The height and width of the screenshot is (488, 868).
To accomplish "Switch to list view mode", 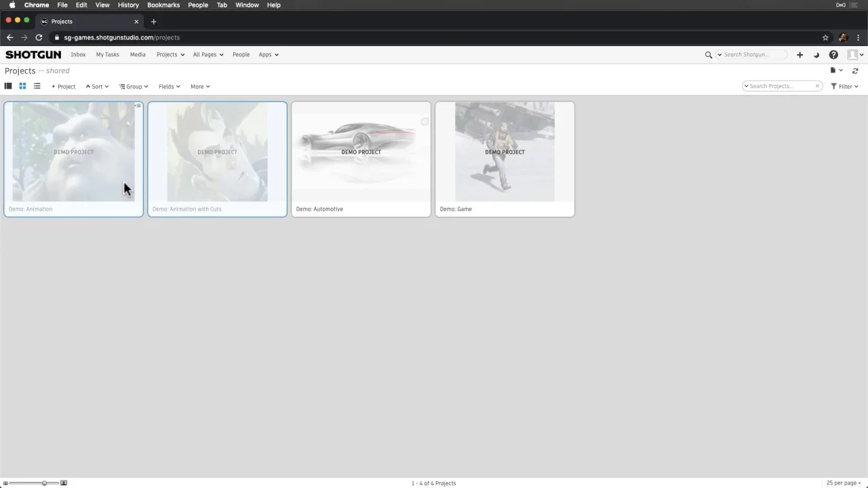I will pyautogui.click(x=37, y=86).
